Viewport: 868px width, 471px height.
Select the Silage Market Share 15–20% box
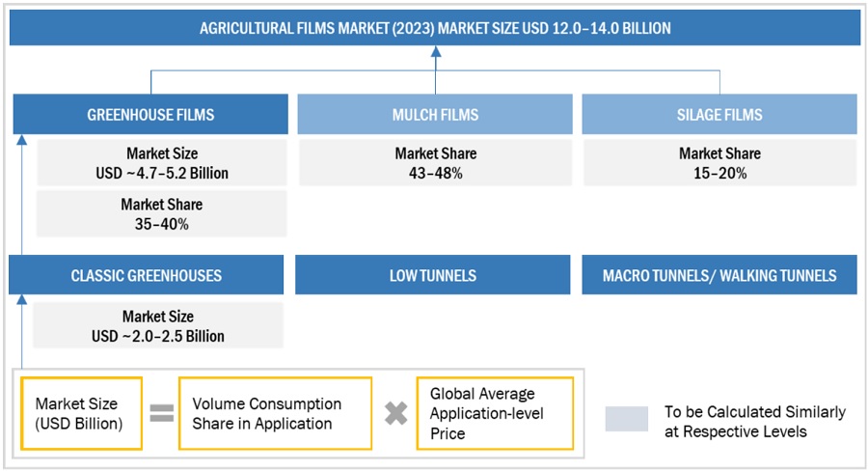click(719, 163)
